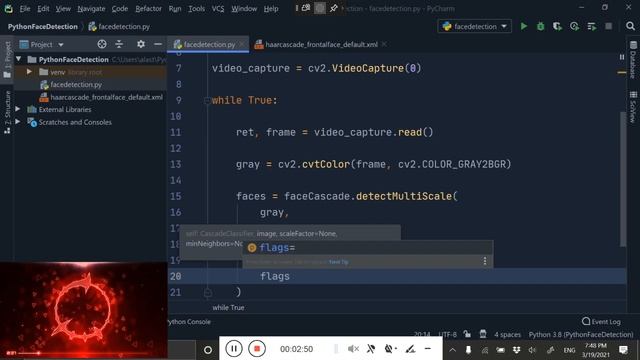The height and width of the screenshot is (360, 640).
Task: Expand Scratches and Consoles node
Action: (x=18, y=122)
